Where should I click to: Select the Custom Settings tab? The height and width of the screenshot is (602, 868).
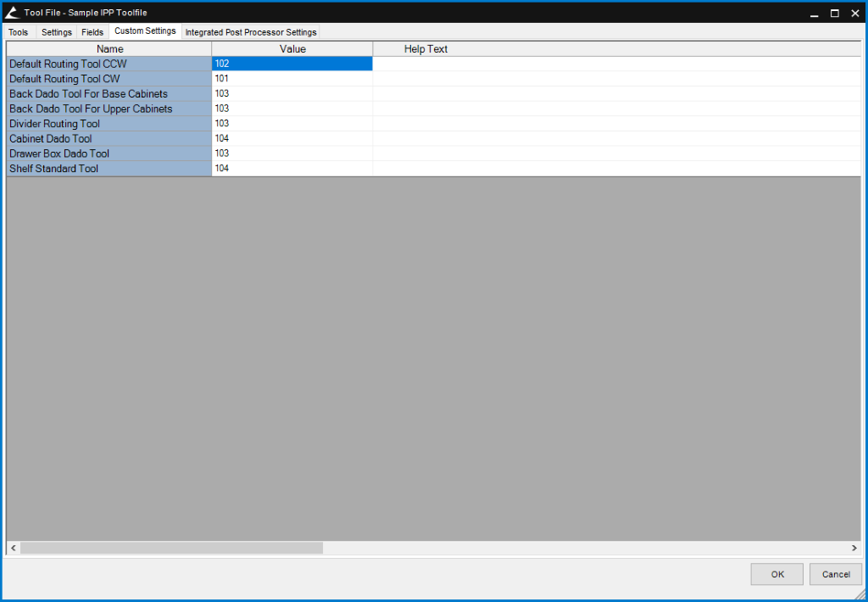tap(144, 30)
